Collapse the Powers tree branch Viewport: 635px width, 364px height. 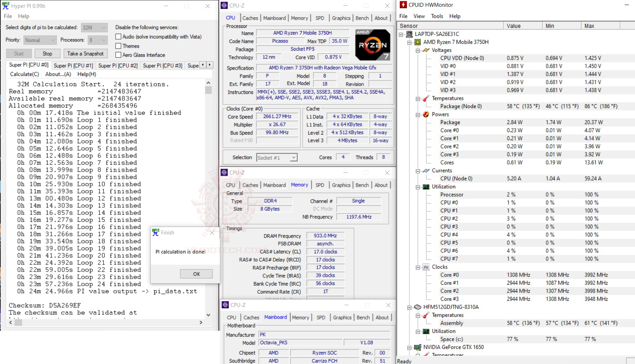pyautogui.click(x=418, y=115)
